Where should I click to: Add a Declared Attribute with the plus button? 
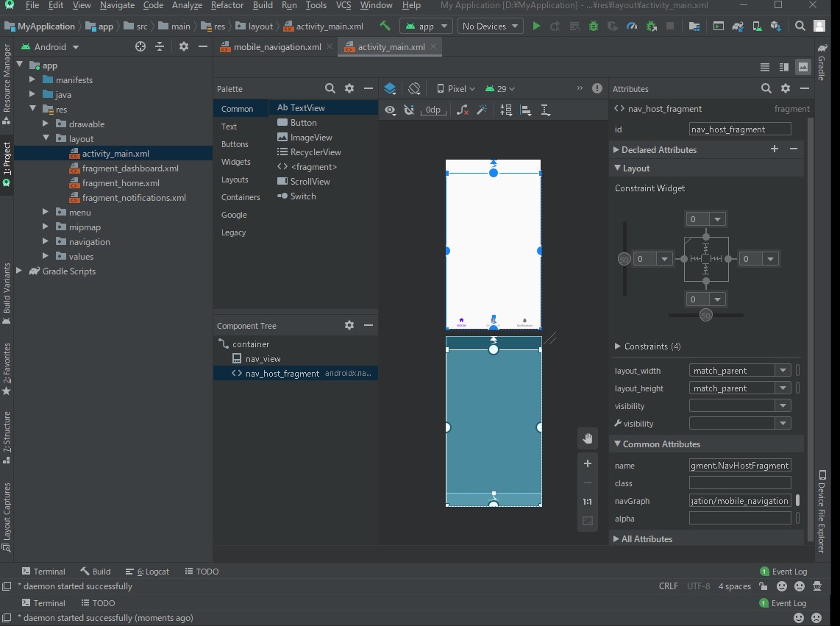pos(775,149)
